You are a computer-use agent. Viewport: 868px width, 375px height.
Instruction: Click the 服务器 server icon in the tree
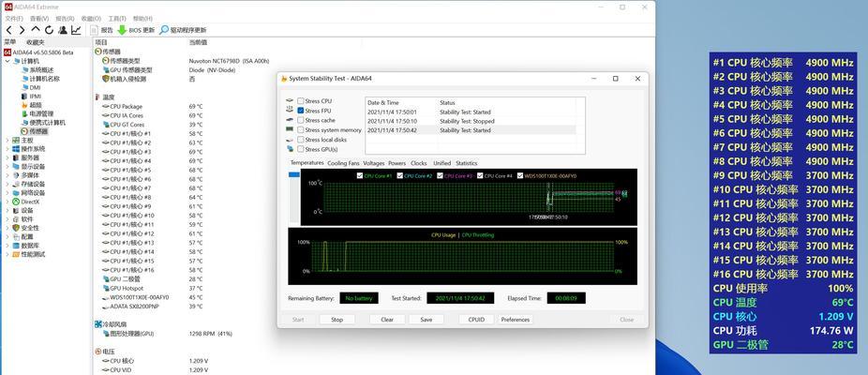[16, 157]
